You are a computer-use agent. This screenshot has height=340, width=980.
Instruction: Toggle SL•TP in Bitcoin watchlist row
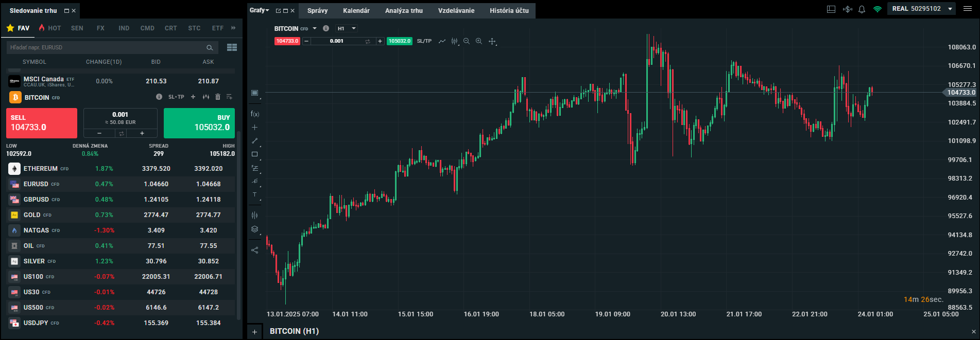coord(176,97)
